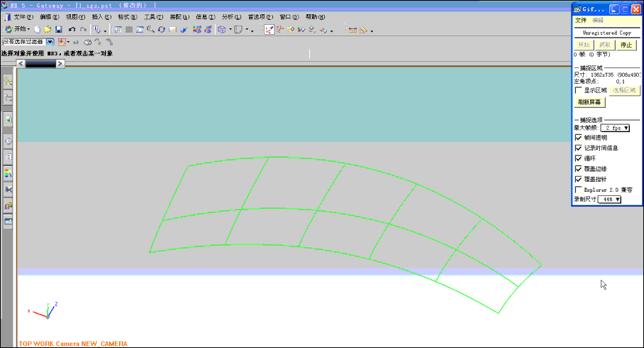
Task: Click the right scroll arrow above viewport
Action: [60, 63]
